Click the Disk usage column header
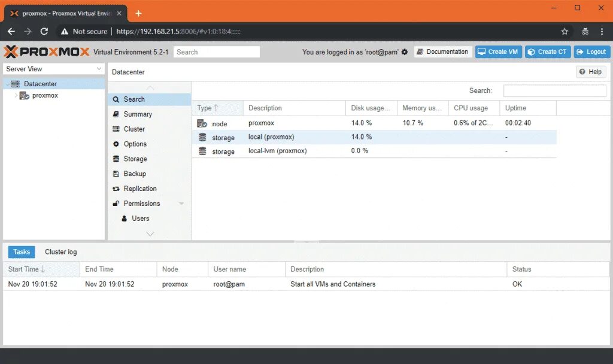The width and height of the screenshot is (613, 364). (371, 108)
